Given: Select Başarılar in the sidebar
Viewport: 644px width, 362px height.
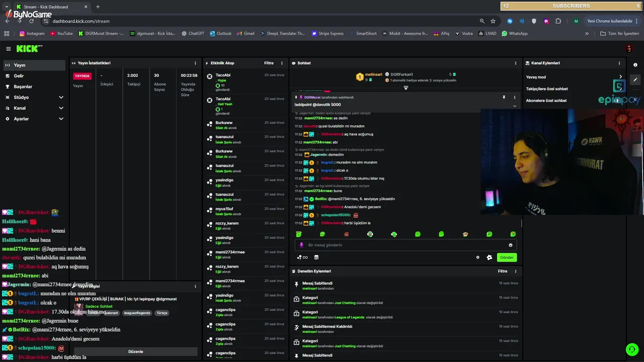Looking at the screenshot, I should [34, 87].
